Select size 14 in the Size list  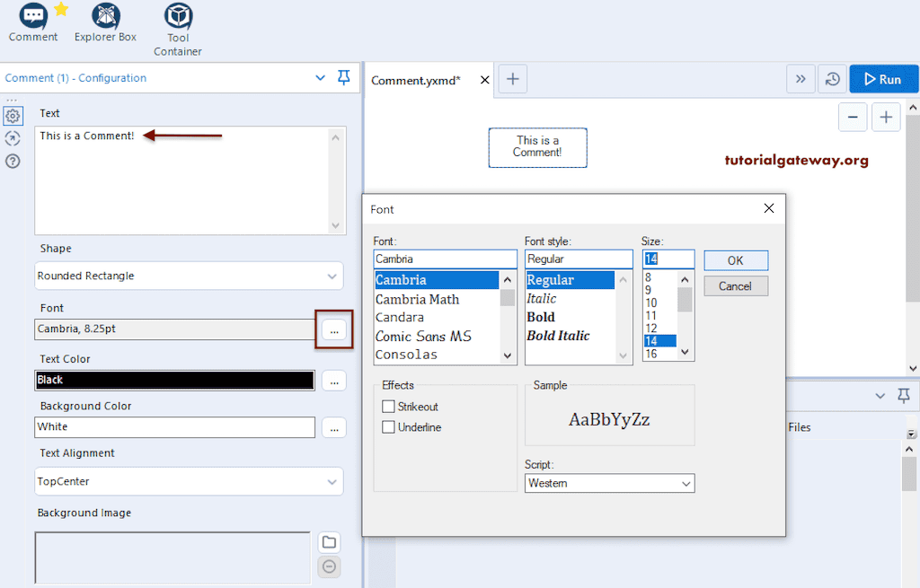point(659,340)
